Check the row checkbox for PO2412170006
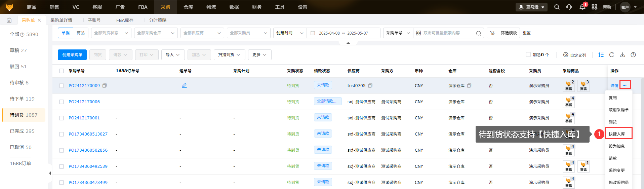The width and height of the screenshot is (644, 189). pos(62,102)
